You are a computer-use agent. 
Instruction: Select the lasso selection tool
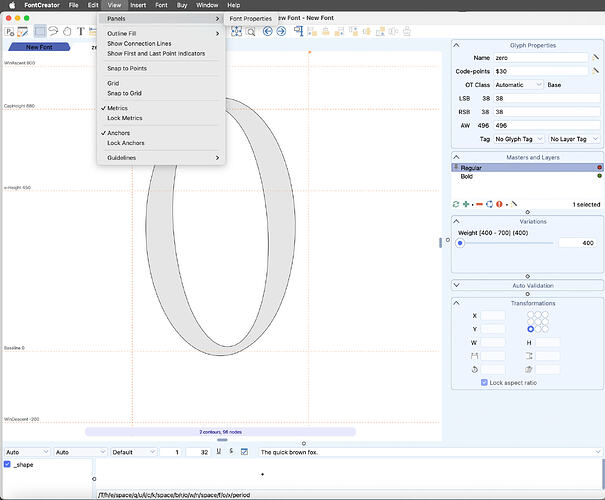coord(54,31)
